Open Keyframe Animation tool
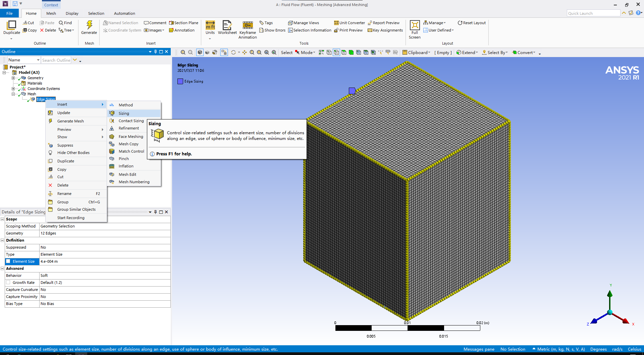Screen dimensions: 644x355 tap(248, 30)
